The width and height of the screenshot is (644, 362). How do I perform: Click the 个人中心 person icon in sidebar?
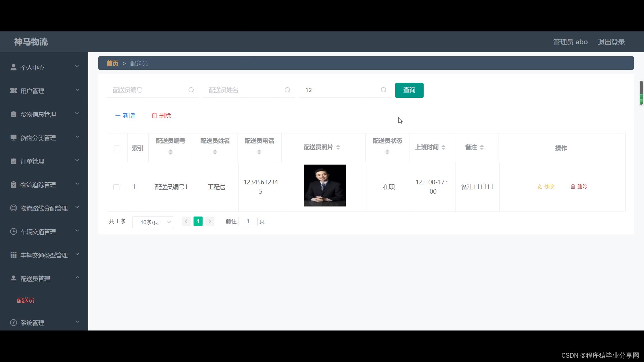[x=13, y=67]
